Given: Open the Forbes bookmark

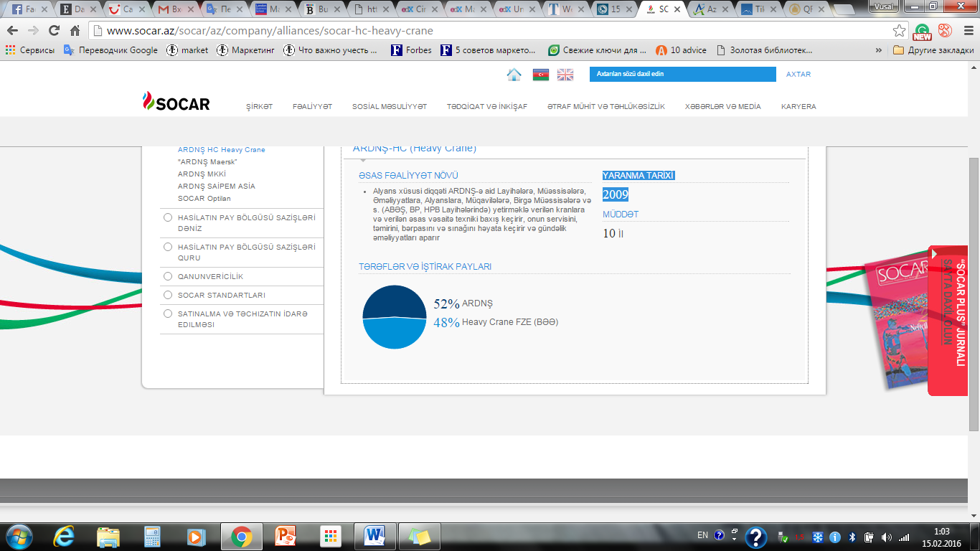Looking at the screenshot, I should 411,50.
